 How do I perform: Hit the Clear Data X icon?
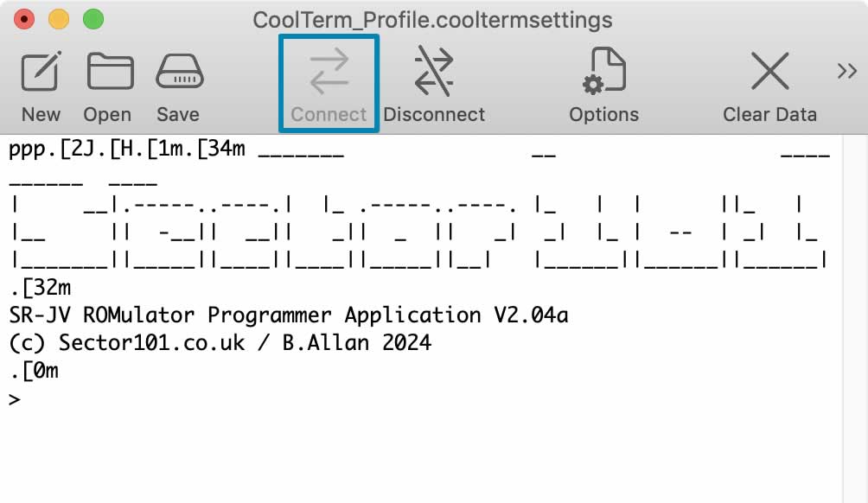tap(769, 73)
